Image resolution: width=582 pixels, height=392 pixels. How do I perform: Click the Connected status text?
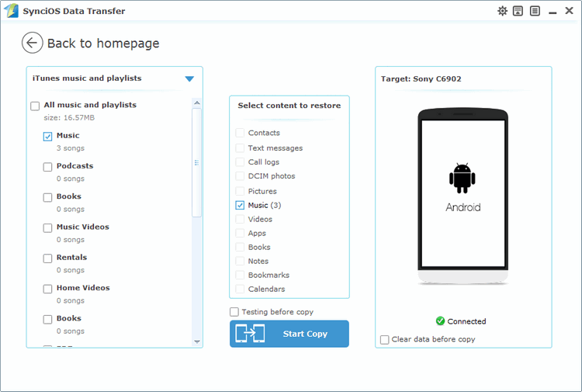[466, 321]
